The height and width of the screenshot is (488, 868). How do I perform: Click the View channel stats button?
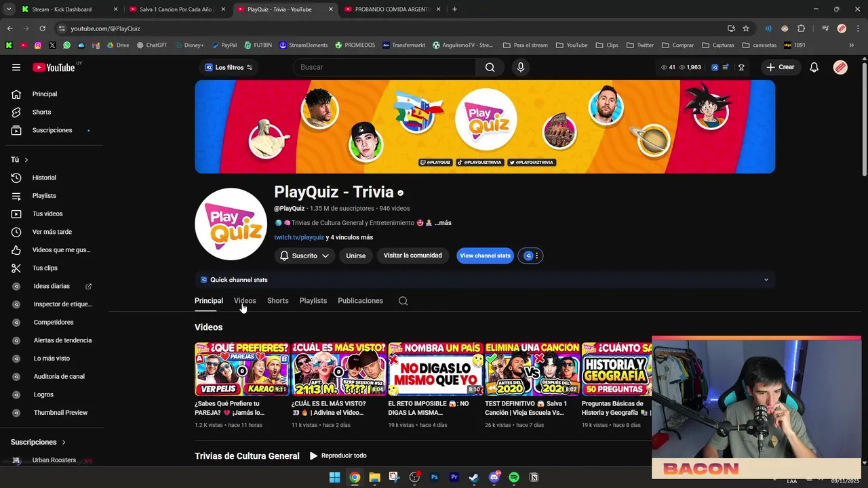485,256
